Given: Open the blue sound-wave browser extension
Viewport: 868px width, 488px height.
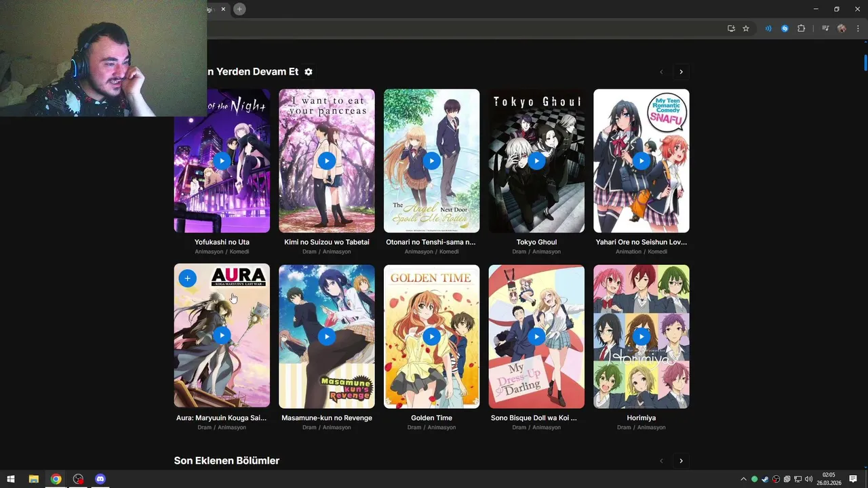Looking at the screenshot, I should (x=768, y=28).
